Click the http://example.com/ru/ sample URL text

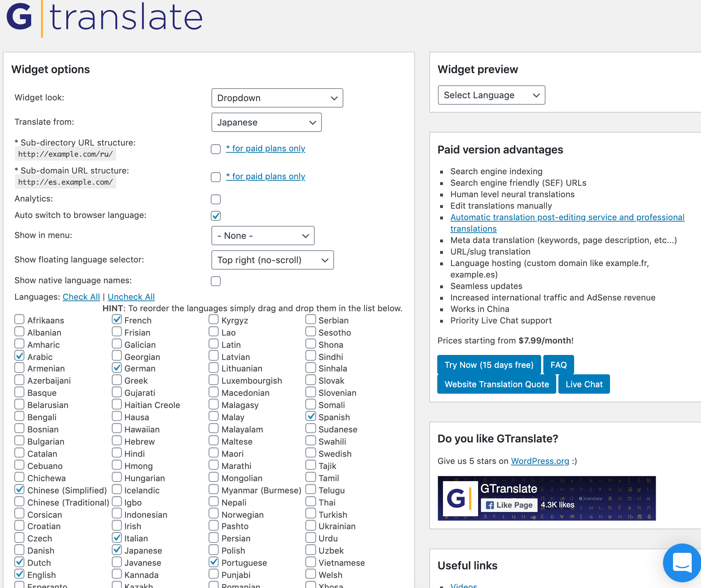click(x=66, y=154)
